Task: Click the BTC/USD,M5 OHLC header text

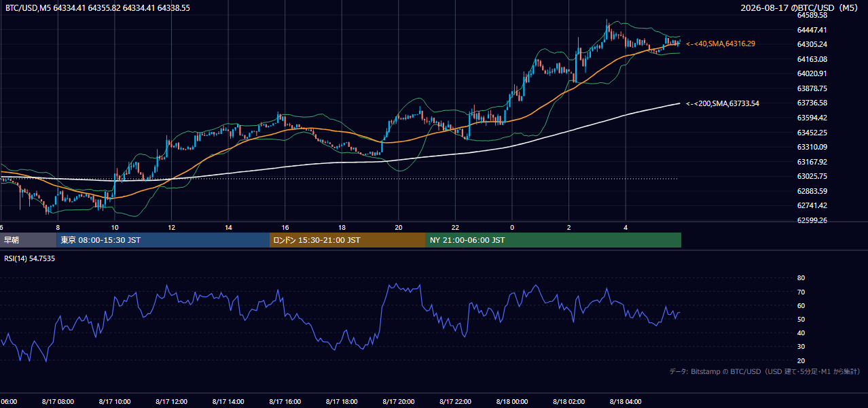Action: (98, 8)
